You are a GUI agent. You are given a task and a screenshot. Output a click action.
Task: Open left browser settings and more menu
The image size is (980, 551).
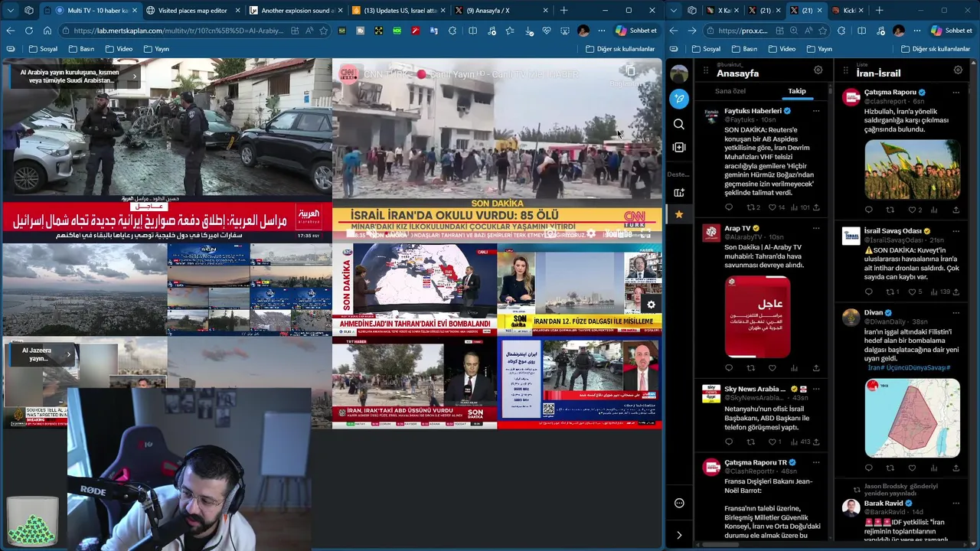coord(601,31)
